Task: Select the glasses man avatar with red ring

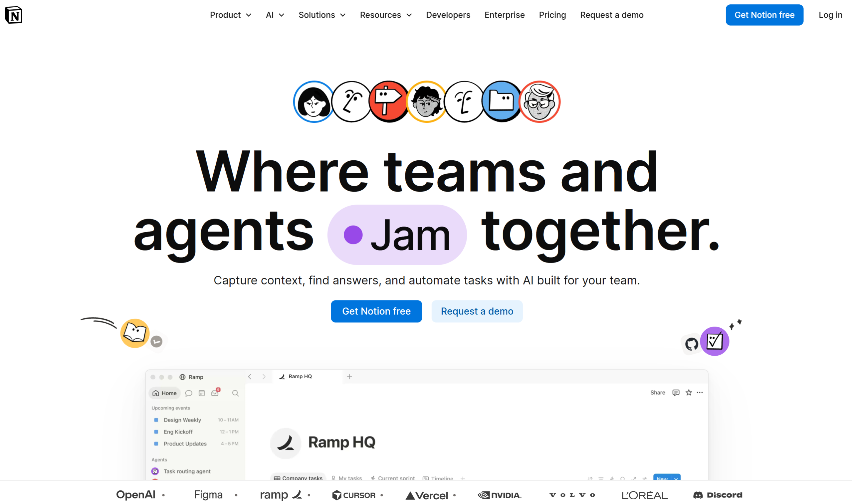Action: pyautogui.click(x=539, y=101)
